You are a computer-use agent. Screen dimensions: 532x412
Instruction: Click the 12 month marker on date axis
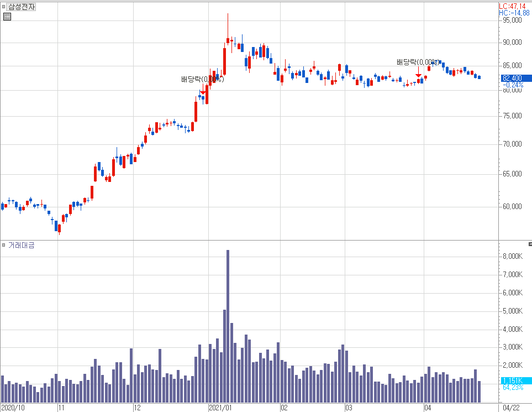pyautogui.click(x=137, y=408)
